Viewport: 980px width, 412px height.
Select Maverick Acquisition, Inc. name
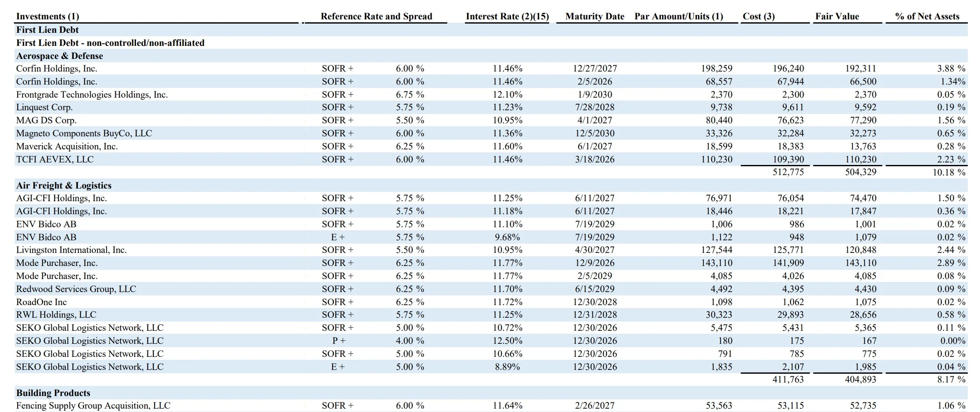pyautogui.click(x=67, y=146)
